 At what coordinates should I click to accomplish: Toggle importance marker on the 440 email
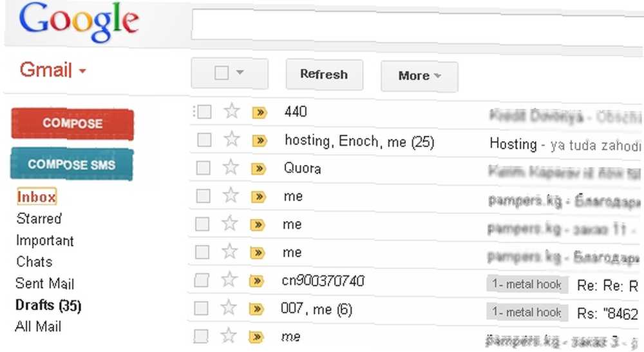pyautogui.click(x=260, y=112)
